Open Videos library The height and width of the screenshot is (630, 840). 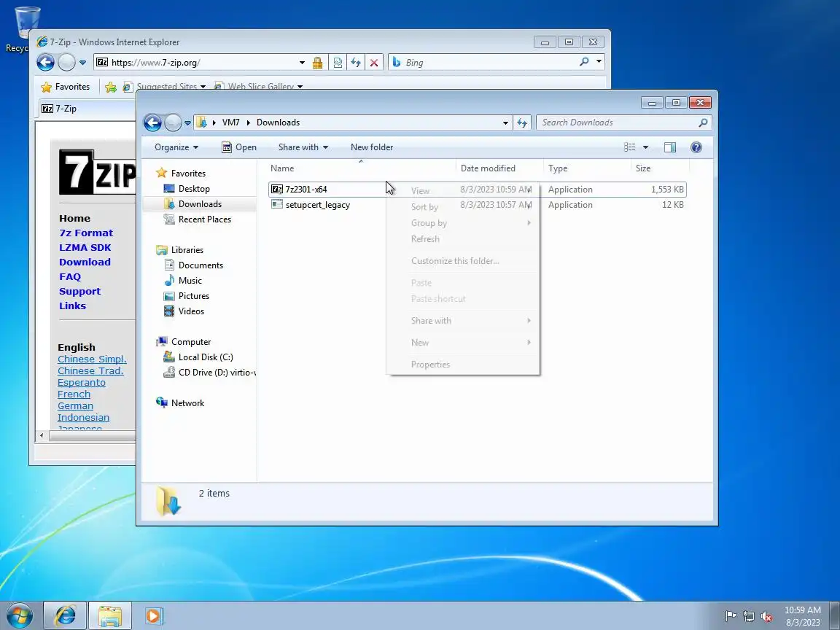(x=191, y=311)
